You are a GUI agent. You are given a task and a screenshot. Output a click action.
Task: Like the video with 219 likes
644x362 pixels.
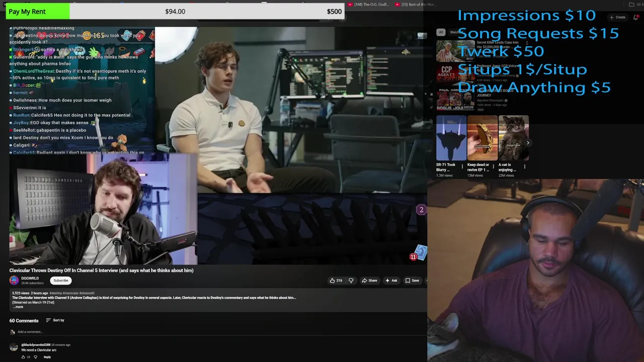point(336,281)
